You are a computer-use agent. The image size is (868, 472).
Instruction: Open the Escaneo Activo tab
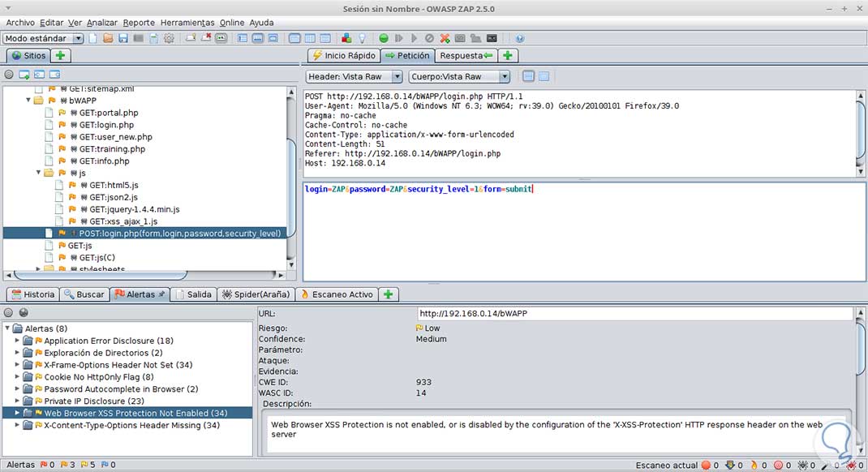pos(337,294)
